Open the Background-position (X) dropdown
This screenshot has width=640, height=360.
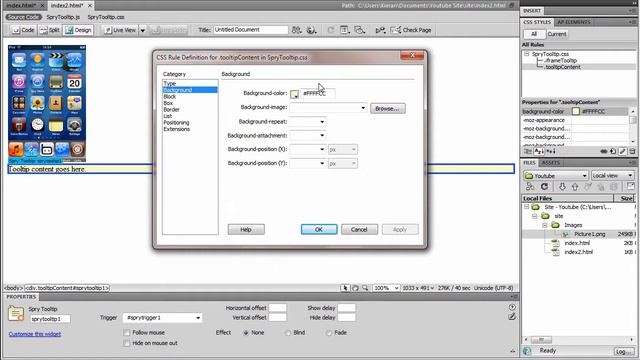coord(322,149)
